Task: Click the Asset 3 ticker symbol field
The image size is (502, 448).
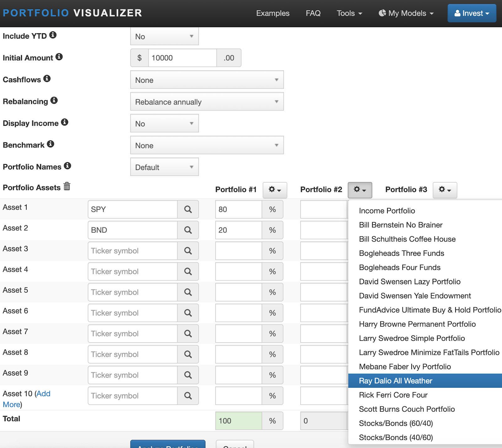Action: pos(133,251)
